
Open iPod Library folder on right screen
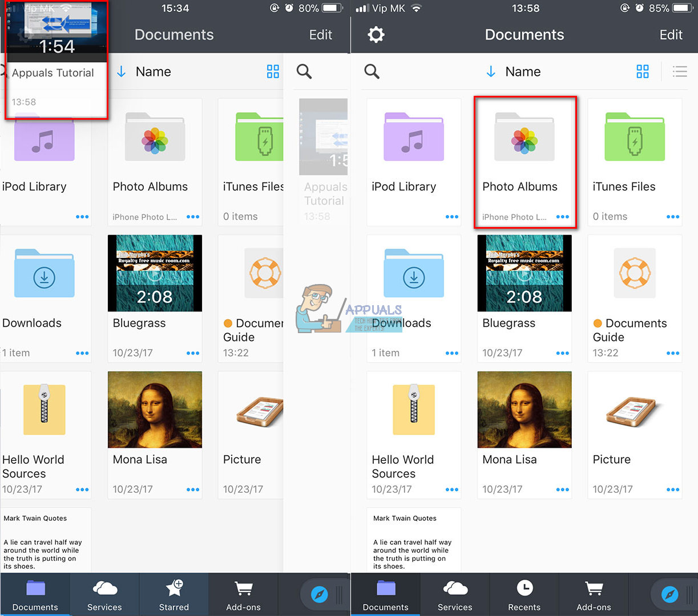(x=413, y=161)
